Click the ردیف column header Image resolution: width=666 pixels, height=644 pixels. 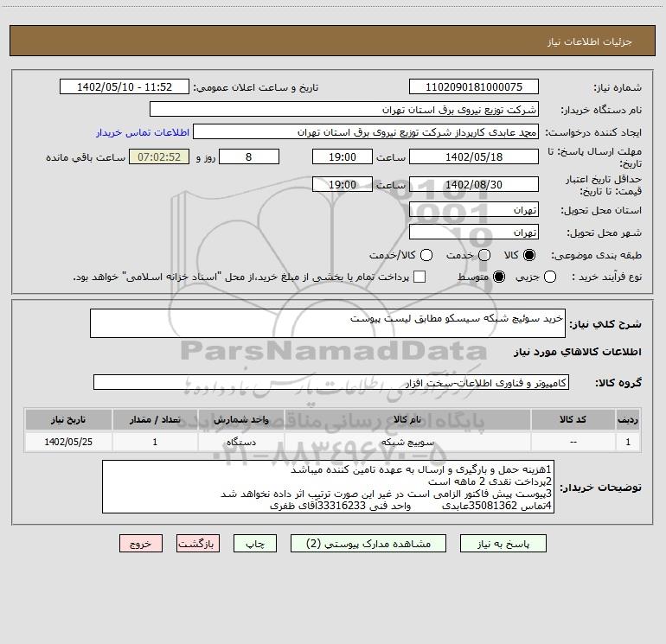coord(628,420)
